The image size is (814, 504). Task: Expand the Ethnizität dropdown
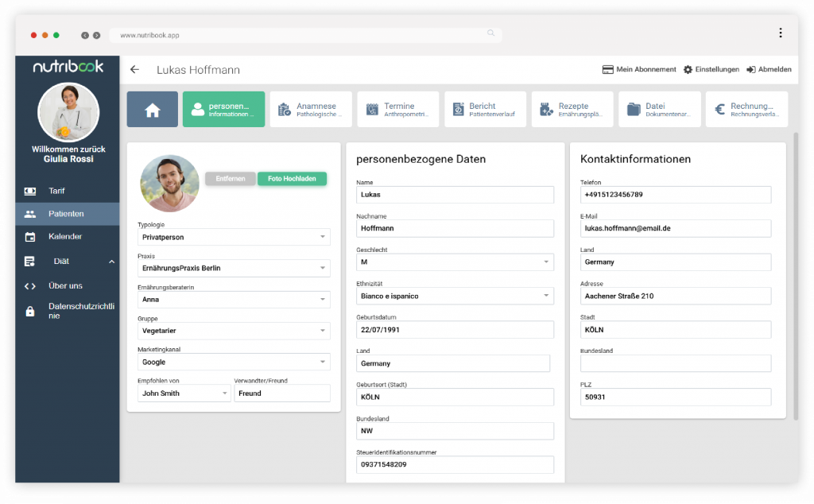click(546, 296)
